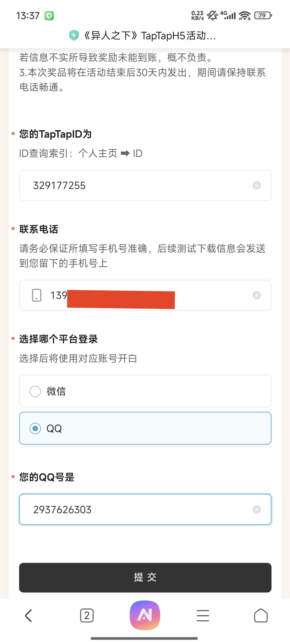The width and height of the screenshot is (290, 644).
Task: Submit the form with 提交 button
Action: coord(145,578)
